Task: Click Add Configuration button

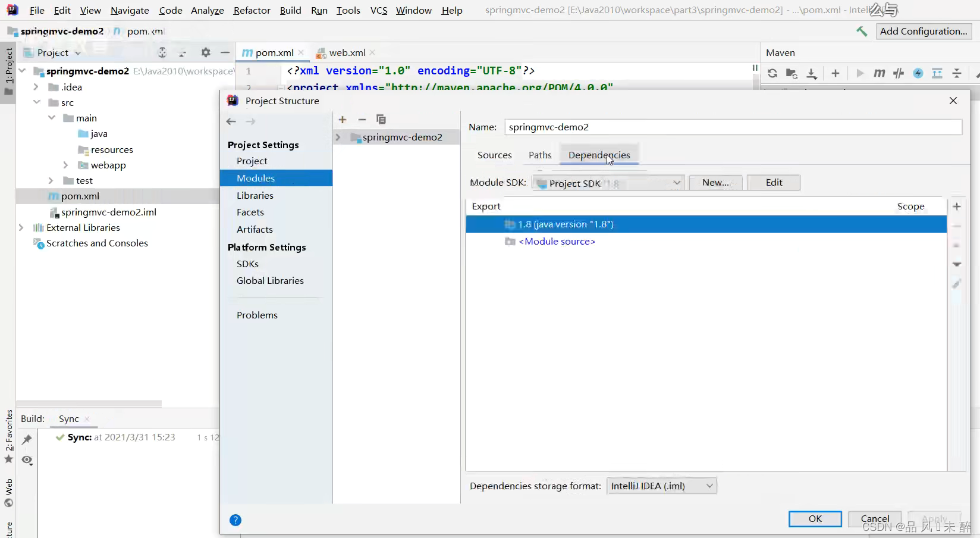Action: point(924,31)
